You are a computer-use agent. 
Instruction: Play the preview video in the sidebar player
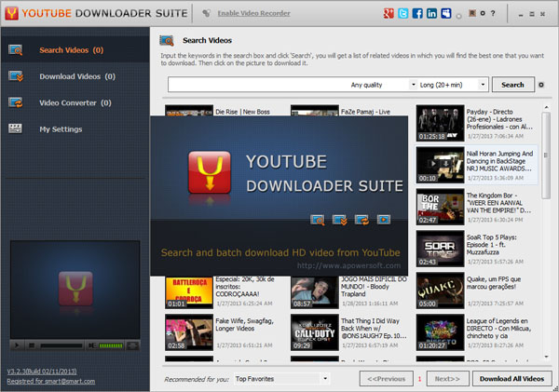(x=17, y=345)
